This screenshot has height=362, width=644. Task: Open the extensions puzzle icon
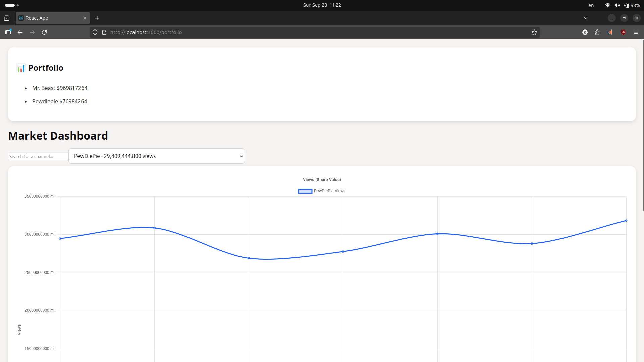[597, 32]
